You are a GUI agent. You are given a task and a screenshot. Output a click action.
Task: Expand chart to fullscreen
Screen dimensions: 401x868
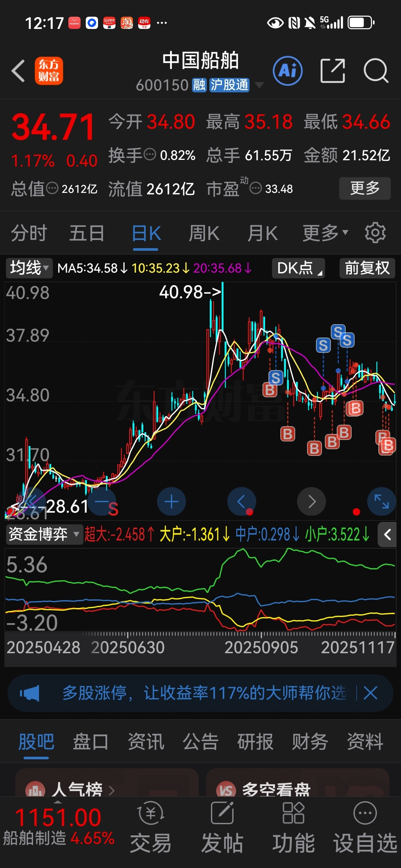coord(381,502)
